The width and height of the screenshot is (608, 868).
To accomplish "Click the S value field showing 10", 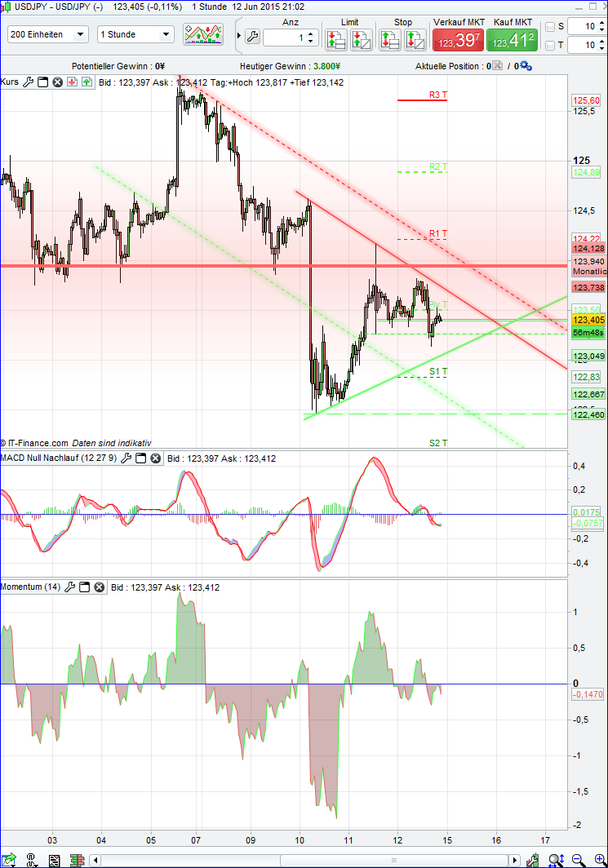I will 583,26.
